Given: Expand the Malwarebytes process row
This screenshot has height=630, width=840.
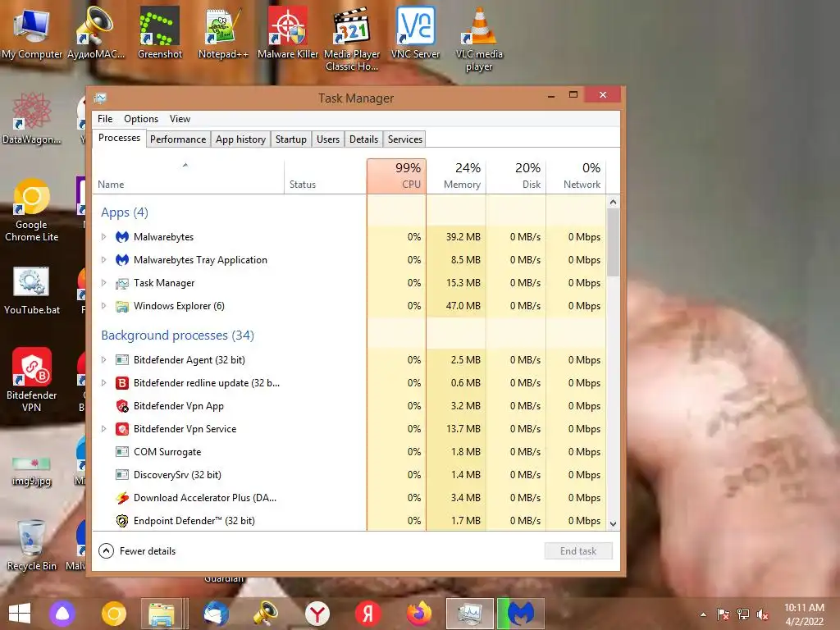Looking at the screenshot, I should coord(104,237).
